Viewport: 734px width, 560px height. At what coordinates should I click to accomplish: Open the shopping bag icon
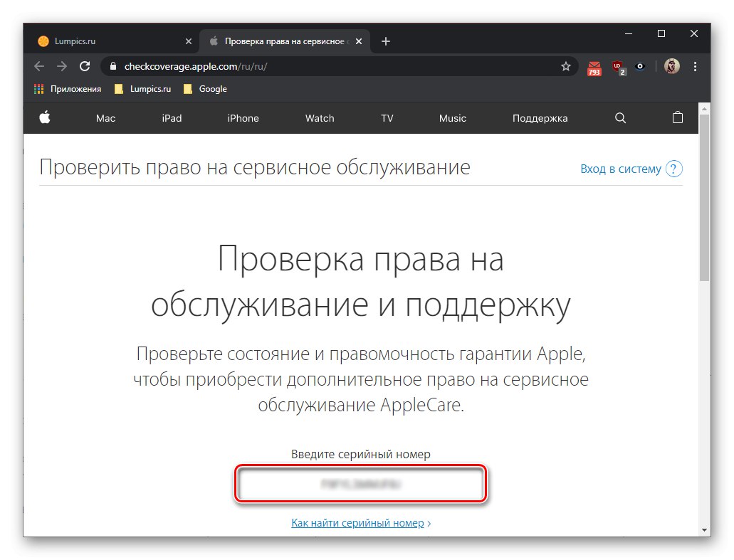pyautogui.click(x=677, y=117)
